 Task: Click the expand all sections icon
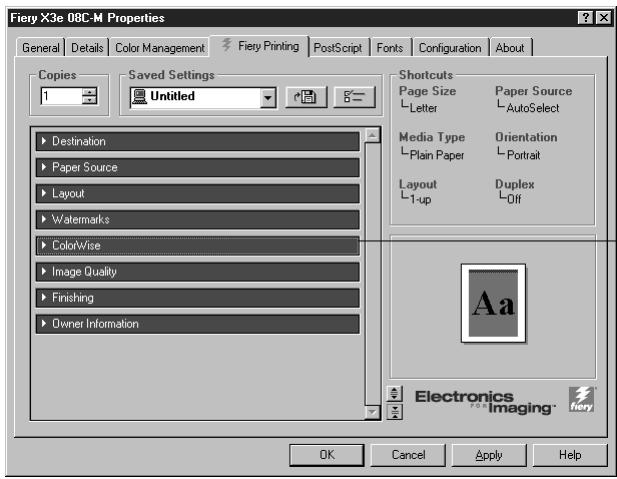click(394, 394)
